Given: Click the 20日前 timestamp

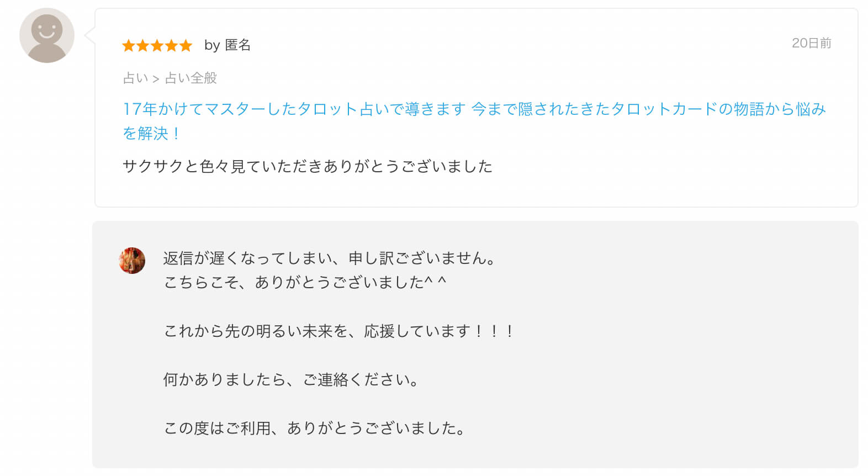Looking at the screenshot, I should [x=812, y=43].
